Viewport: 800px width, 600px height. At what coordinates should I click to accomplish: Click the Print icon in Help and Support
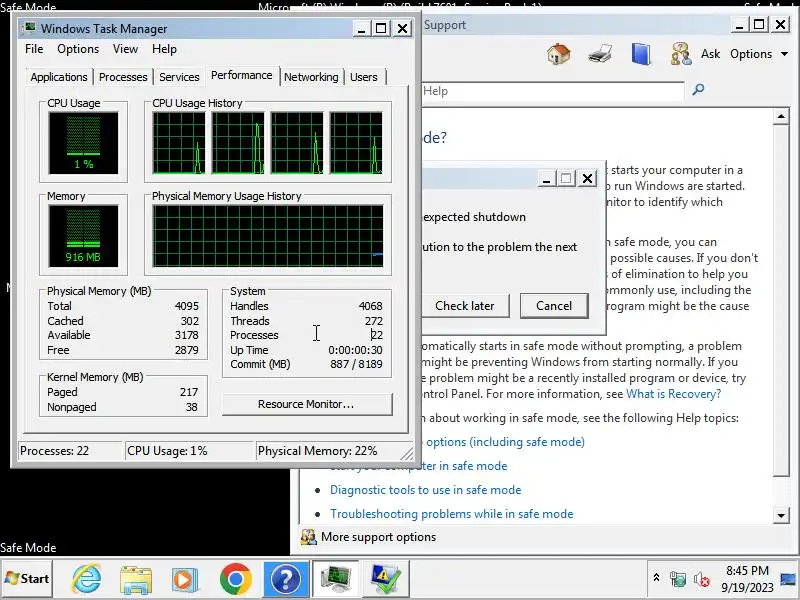pos(600,54)
